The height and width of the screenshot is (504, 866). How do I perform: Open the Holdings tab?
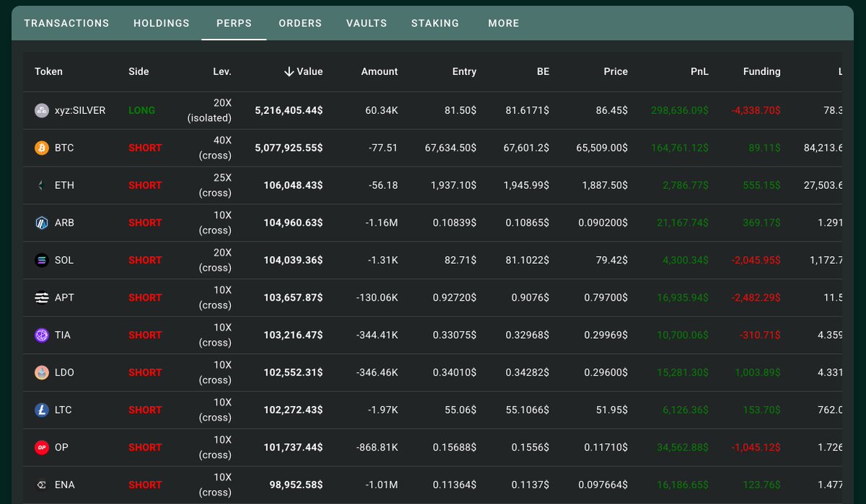click(162, 23)
